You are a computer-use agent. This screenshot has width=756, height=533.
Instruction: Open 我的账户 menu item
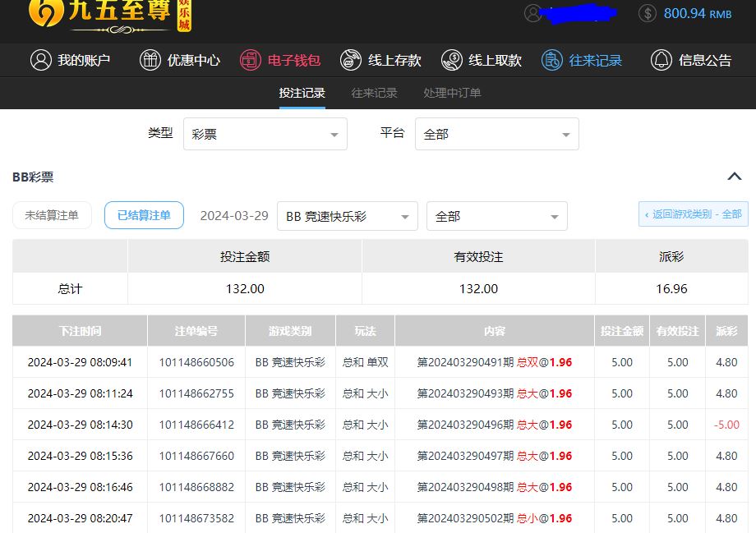click(x=70, y=60)
